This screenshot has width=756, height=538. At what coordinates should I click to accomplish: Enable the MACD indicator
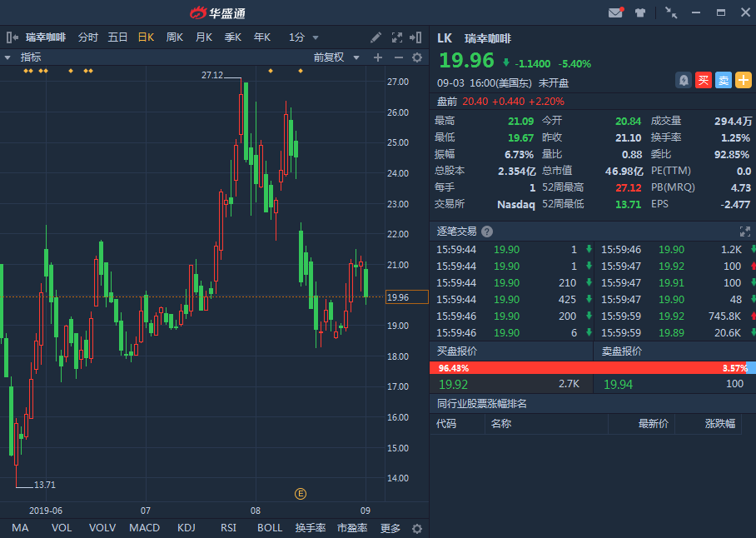pyautogui.click(x=144, y=528)
